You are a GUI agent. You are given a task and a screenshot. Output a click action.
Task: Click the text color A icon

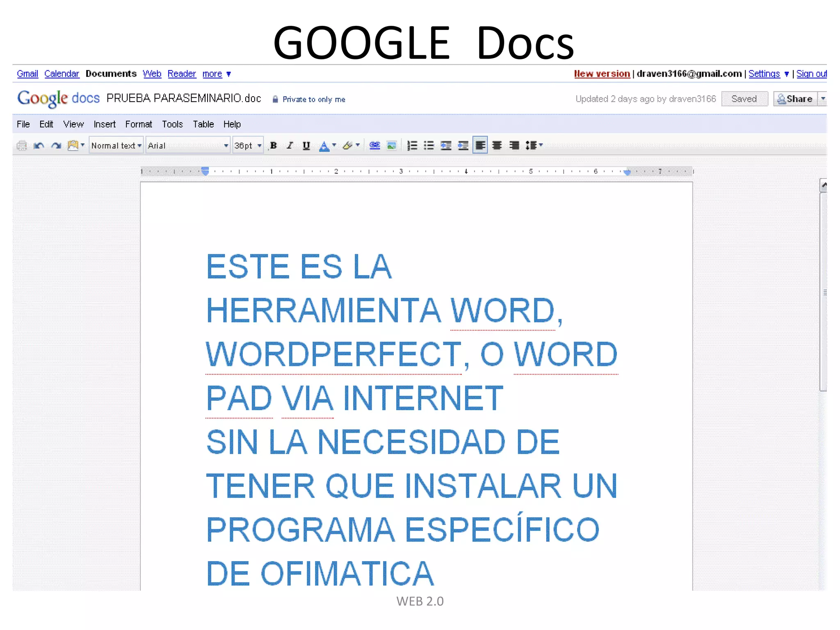[324, 146]
